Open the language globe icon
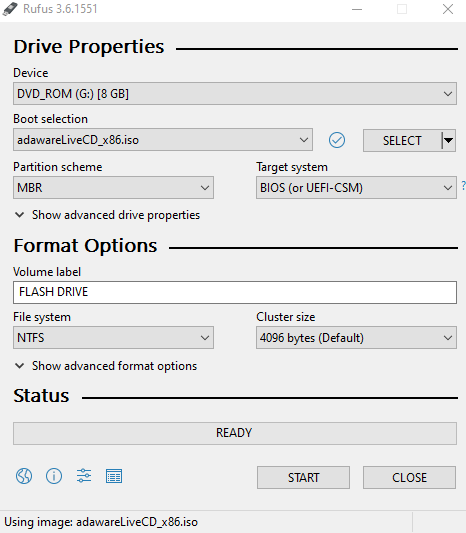466x533 pixels. click(24, 476)
